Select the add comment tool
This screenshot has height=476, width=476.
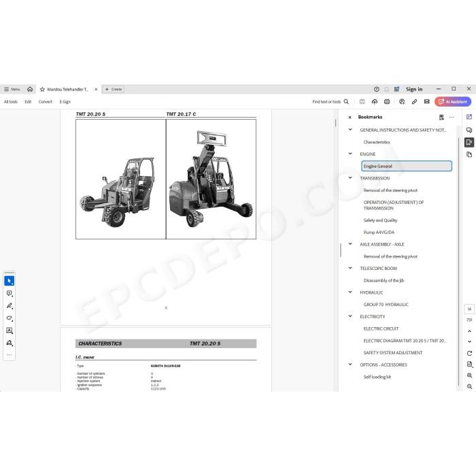[x=10, y=293]
